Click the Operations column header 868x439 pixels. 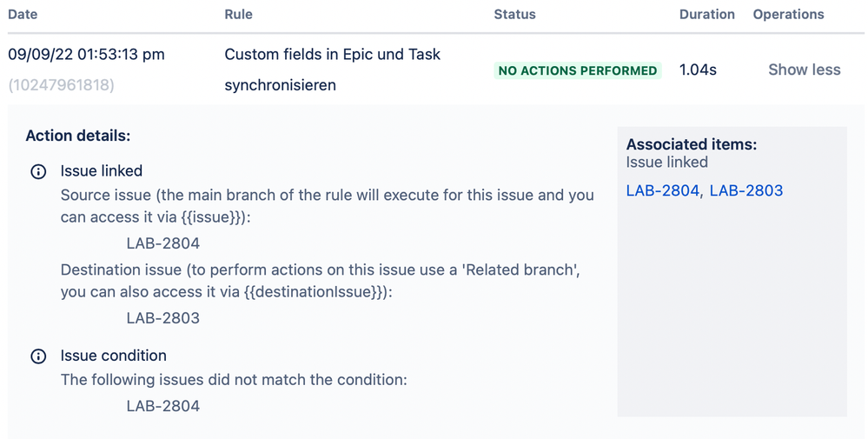click(788, 15)
